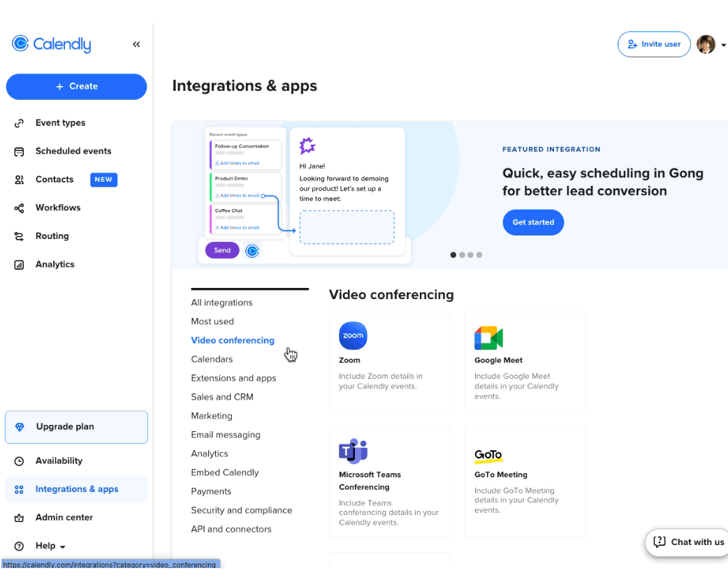Screen dimensions: 728x587
Task: Select the Extensions and apps category
Action: 233,379
